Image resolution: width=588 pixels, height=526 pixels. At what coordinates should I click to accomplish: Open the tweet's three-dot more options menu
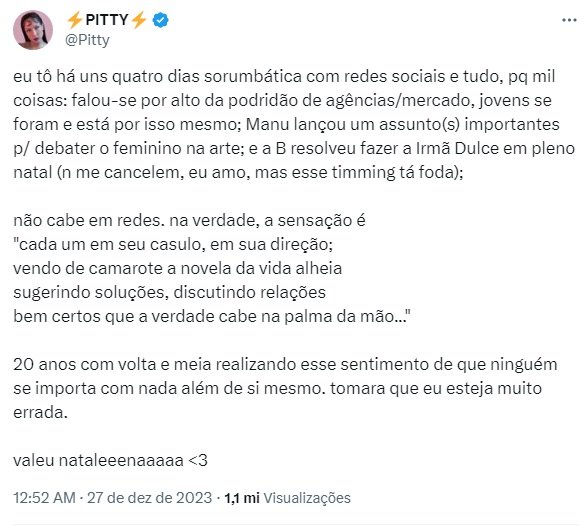point(569,20)
